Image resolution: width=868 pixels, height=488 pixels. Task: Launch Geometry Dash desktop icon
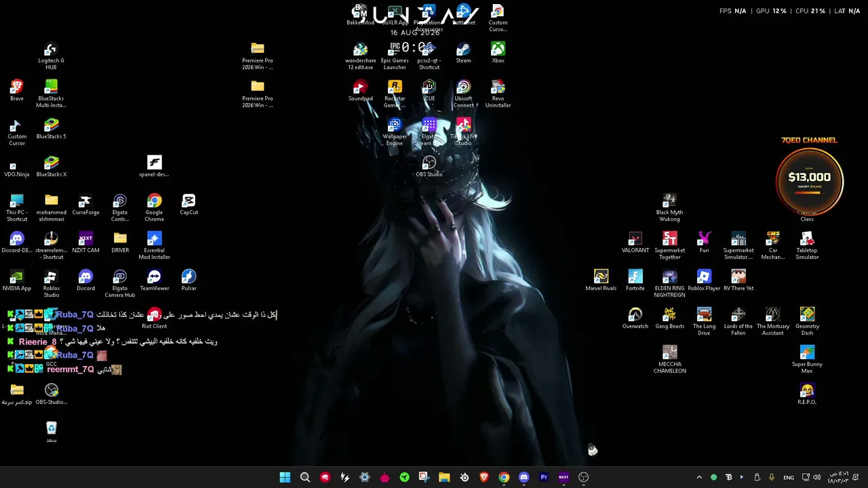[x=807, y=322]
